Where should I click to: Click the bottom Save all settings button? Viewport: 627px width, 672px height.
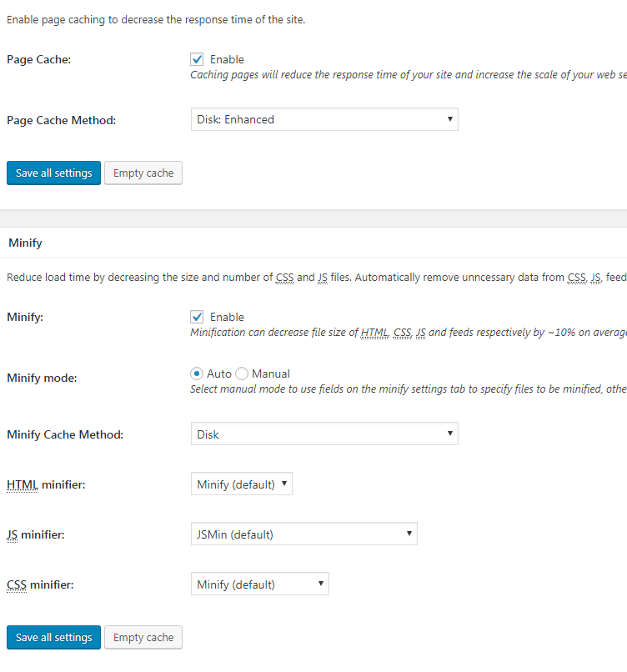[53, 637]
